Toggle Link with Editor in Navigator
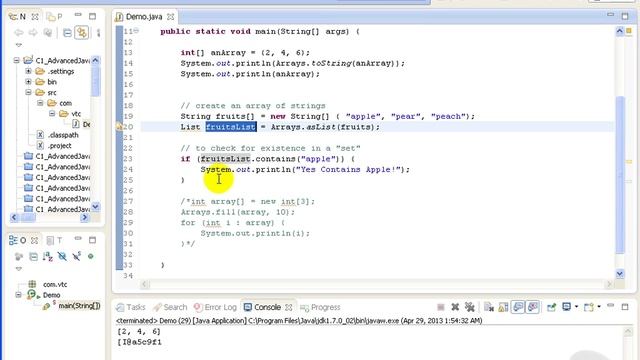 coord(82,33)
